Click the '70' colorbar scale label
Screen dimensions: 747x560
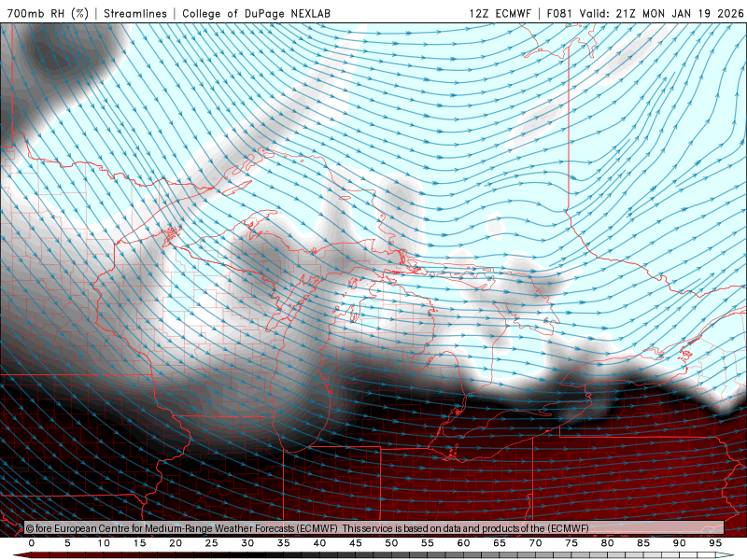pyautogui.click(x=535, y=543)
